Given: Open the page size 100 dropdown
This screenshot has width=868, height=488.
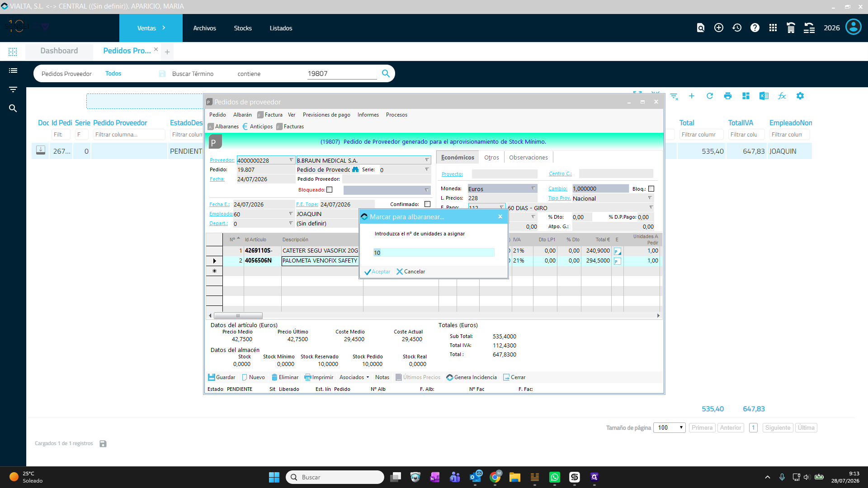Looking at the screenshot, I should tap(670, 428).
